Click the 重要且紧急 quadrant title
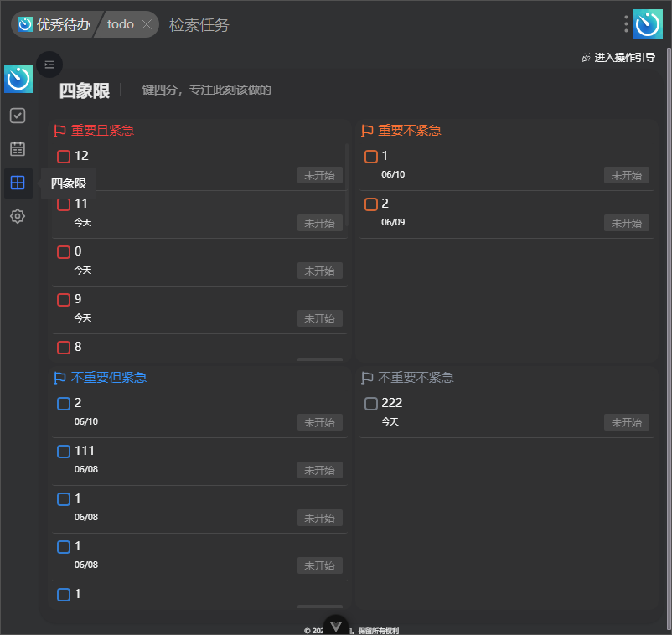This screenshot has height=635, width=672. [x=102, y=130]
